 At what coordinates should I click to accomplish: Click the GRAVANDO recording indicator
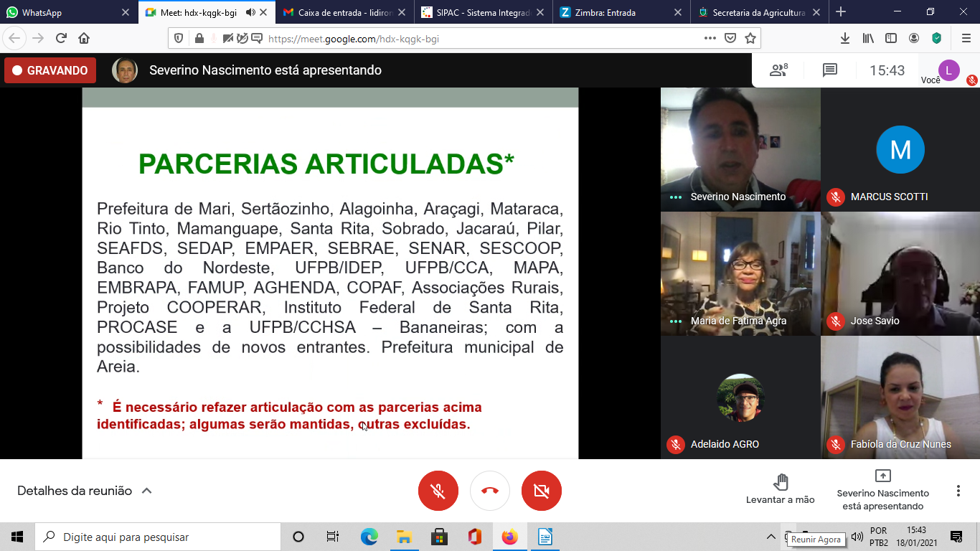[50, 70]
